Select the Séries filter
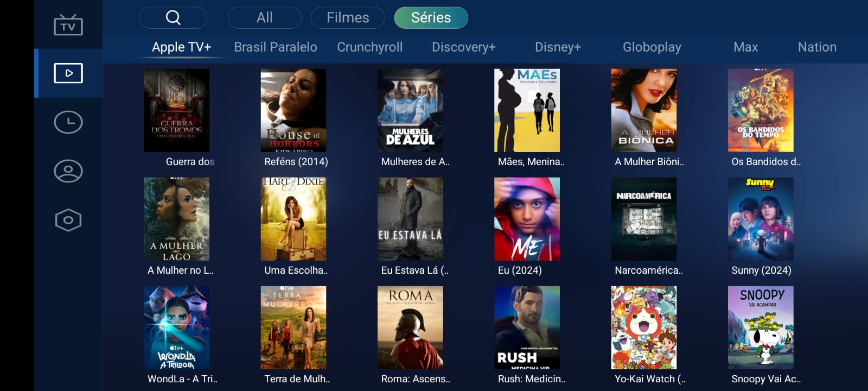The image size is (868, 391). point(431,17)
